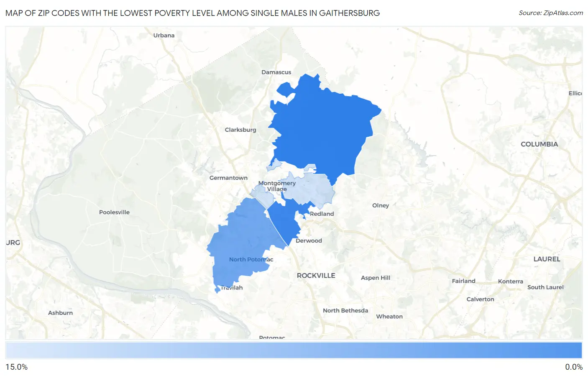The height and width of the screenshot is (376, 588).
Task: Click the Redland map label
Action: [322, 214]
